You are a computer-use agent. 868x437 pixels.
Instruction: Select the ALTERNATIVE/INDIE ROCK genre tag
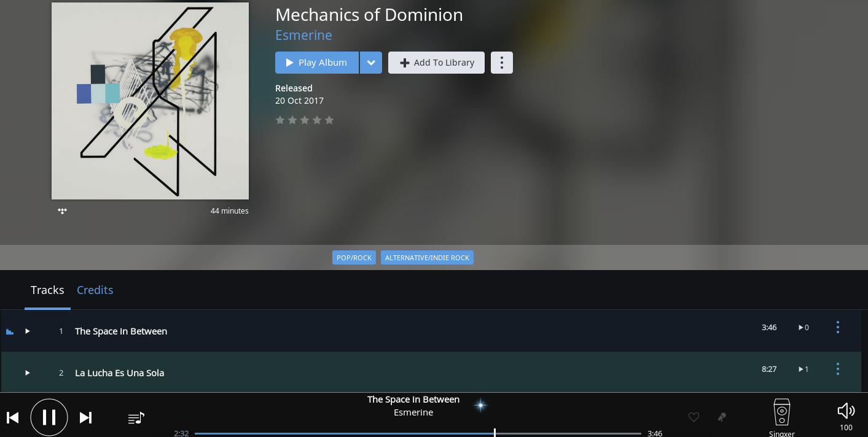(x=427, y=258)
